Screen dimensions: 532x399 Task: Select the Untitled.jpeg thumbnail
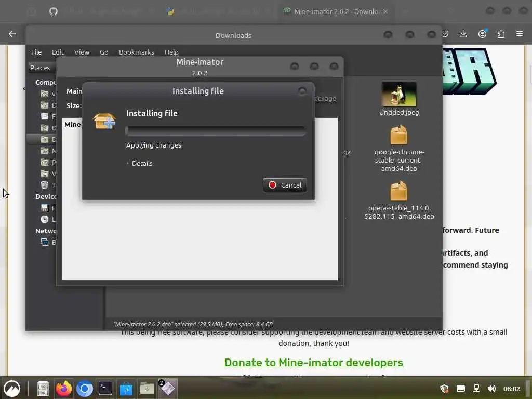(399, 95)
